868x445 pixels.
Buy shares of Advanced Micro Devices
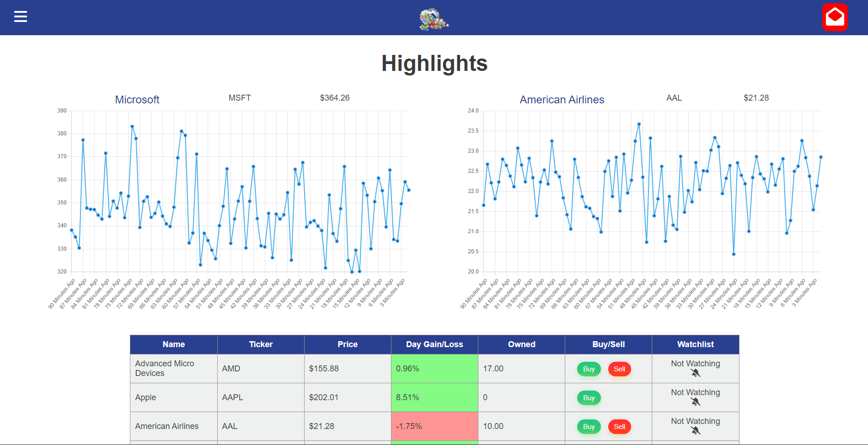[589, 369]
